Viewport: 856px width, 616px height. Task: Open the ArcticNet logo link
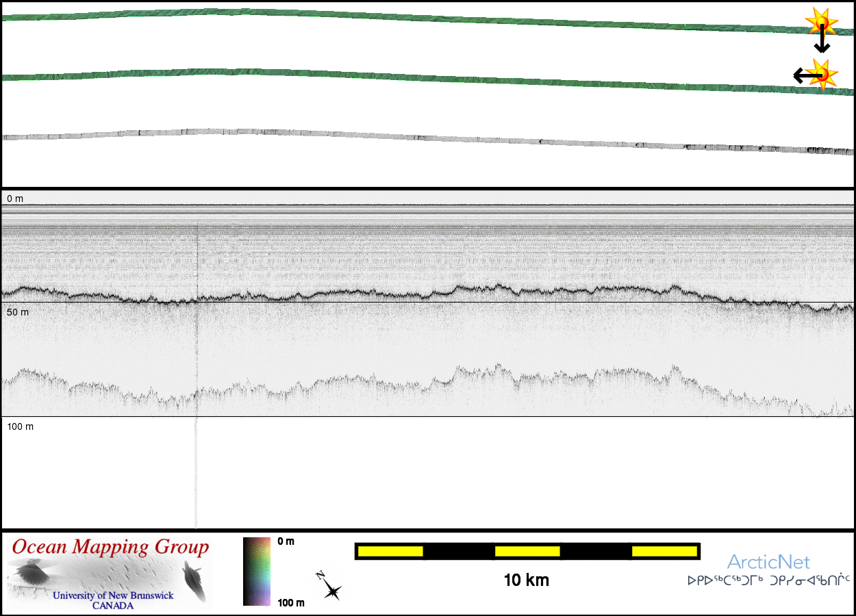(768, 563)
